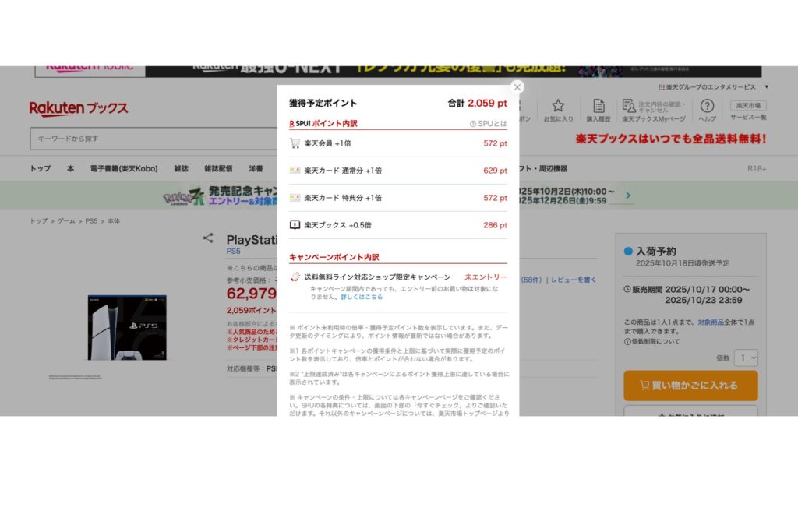The width and height of the screenshot is (798, 532).
Task: Click the keyword search input field
Action: coord(152,139)
